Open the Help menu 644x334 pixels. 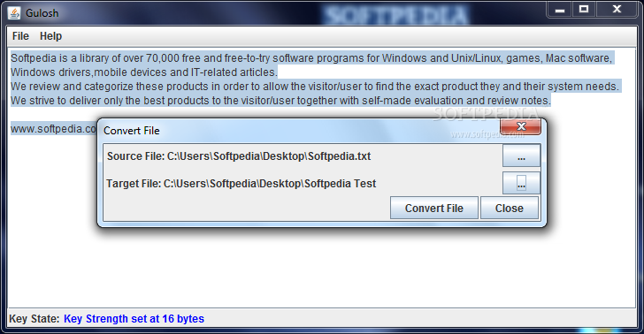click(x=50, y=36)
